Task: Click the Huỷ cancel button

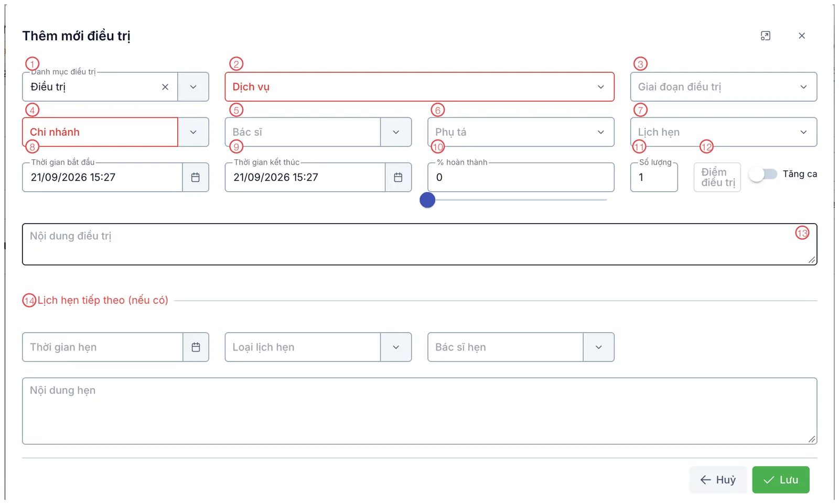Action: (x=718, y=480)
